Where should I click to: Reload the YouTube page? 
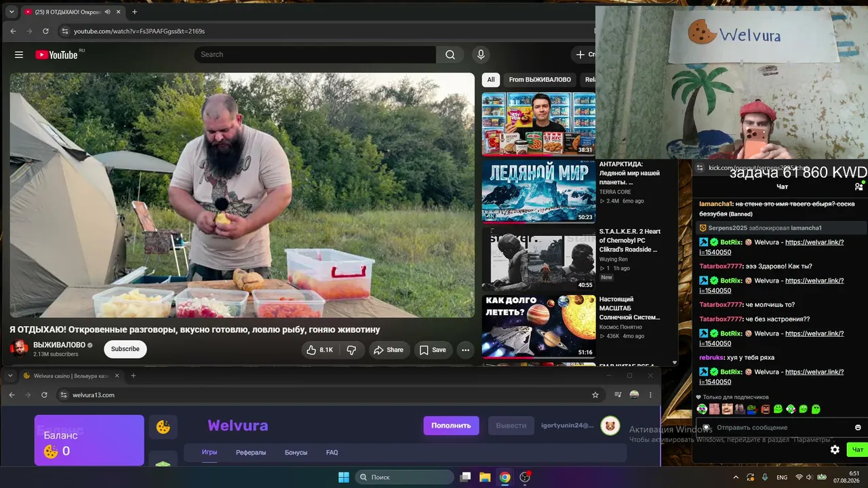45,31
